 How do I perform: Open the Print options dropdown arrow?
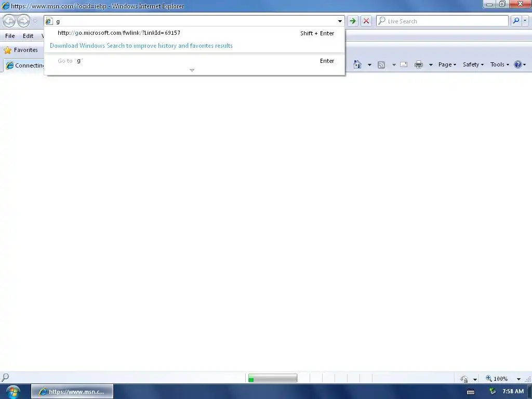click(x=431, y=64)
